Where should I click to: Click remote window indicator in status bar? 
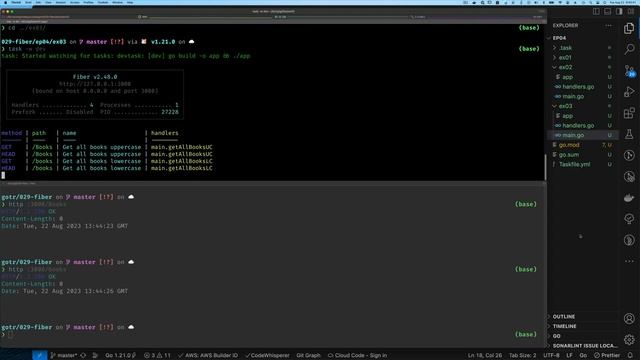[x=40, y=356]
